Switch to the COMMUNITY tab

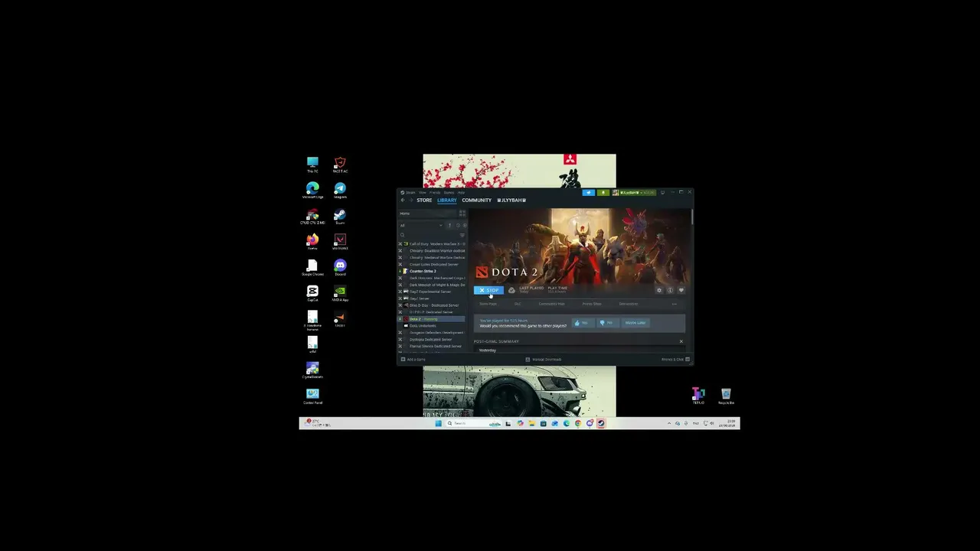[x=476, y=201]
